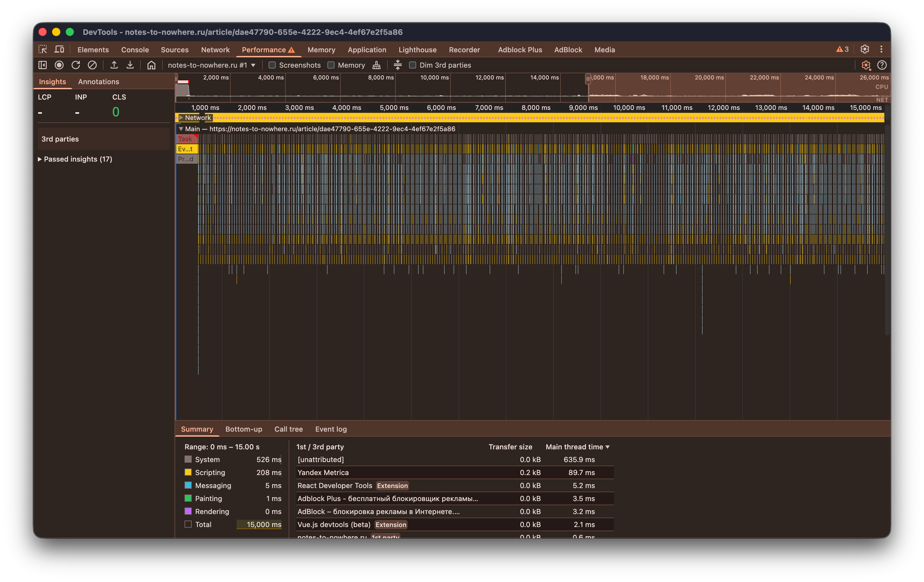This screenshot has width=924, height=582.
Task: Switch to the Bottom-up tab
Action: point(244,429)
